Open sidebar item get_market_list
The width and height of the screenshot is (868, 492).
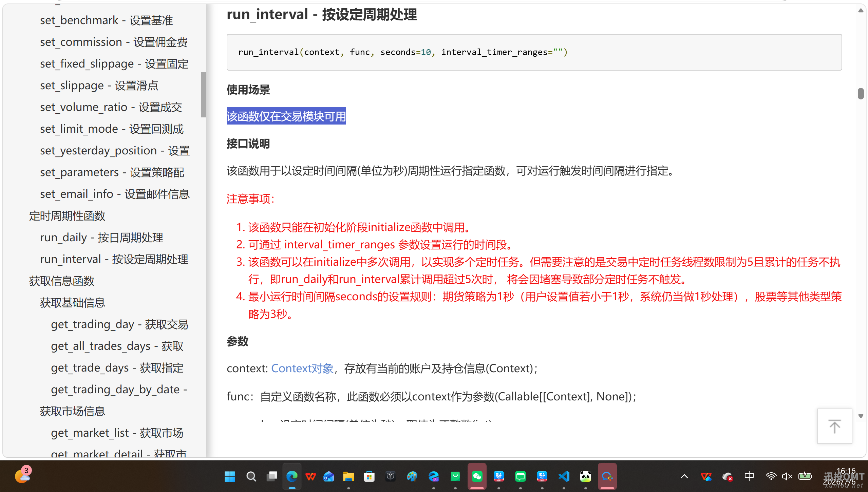pos(117,433)
